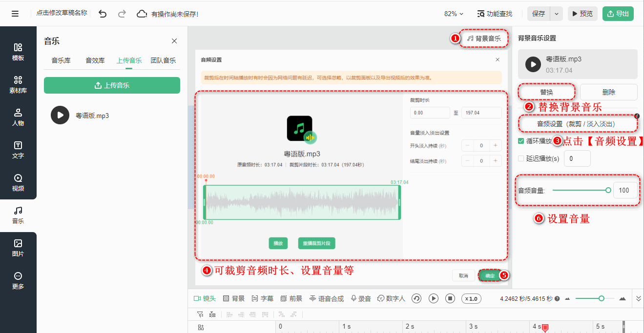Click the timeline layer grouping icon
The image size is (644, 333).
pyautogui.click(x=212, y=314)
